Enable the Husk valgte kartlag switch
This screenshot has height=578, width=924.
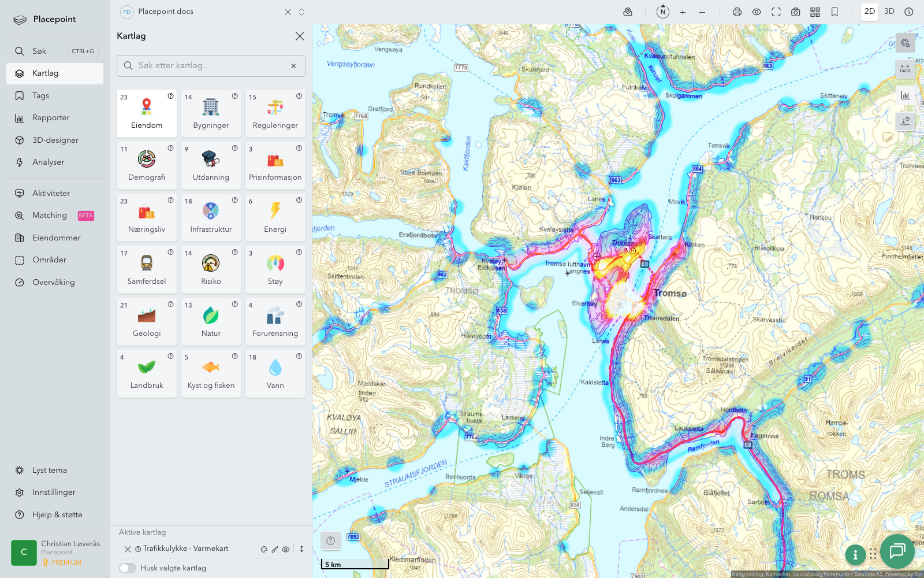[x=128, y=568]
